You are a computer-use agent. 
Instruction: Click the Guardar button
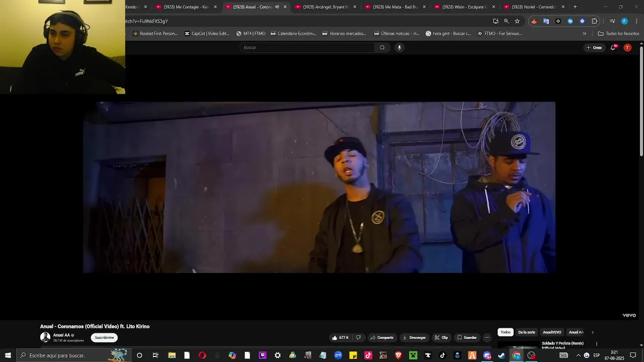[x=466, y=337]
